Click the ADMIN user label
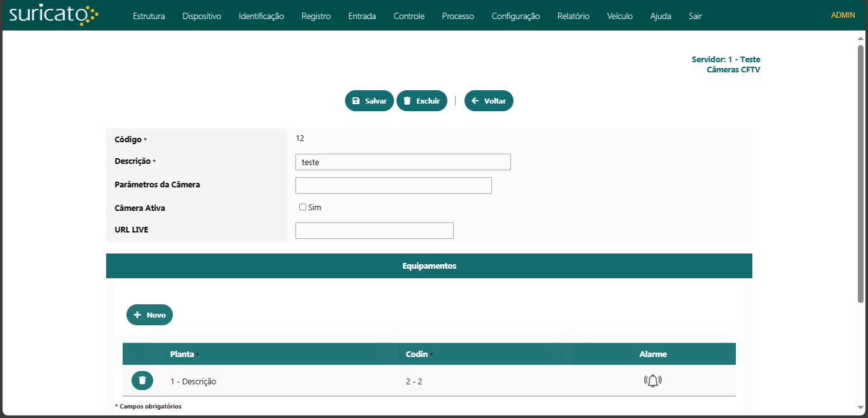This screenshot has width=868, height=418. pyautogui.click(x=843, y=15)
